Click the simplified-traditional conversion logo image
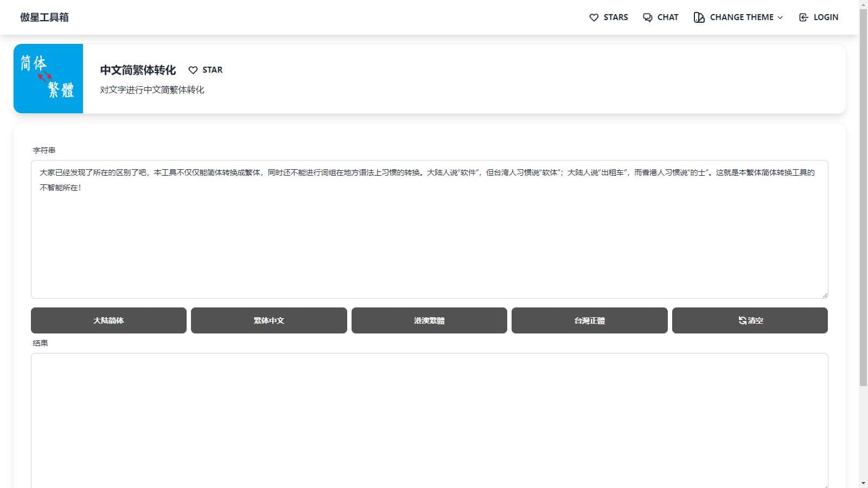The height and width of the screenshot is (488, 868). pos(48,79)
